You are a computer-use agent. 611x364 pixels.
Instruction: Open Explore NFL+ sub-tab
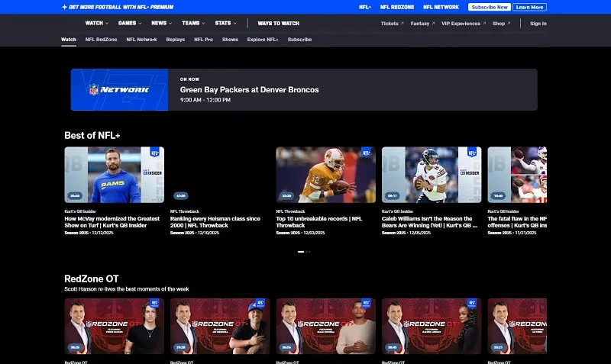click(x=263, y=40)
